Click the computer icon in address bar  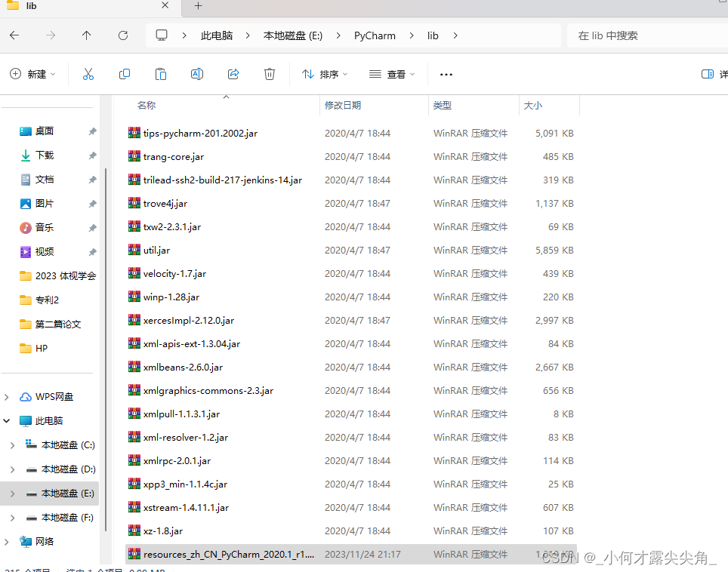[161, 35]
